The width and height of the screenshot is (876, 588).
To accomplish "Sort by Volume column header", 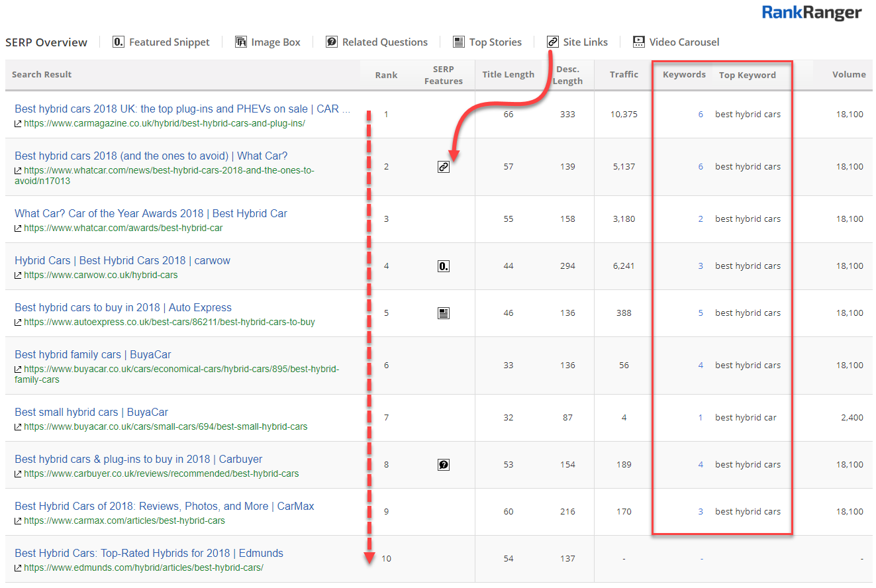I will point(849,75).
